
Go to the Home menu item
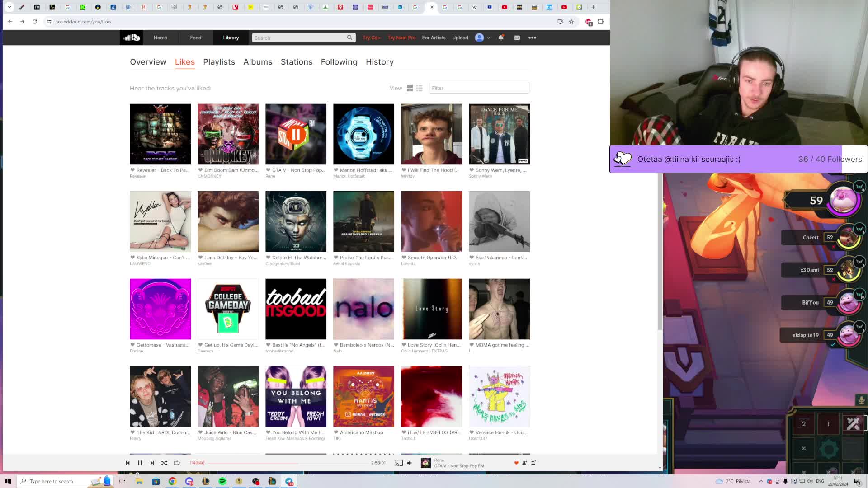160,38
